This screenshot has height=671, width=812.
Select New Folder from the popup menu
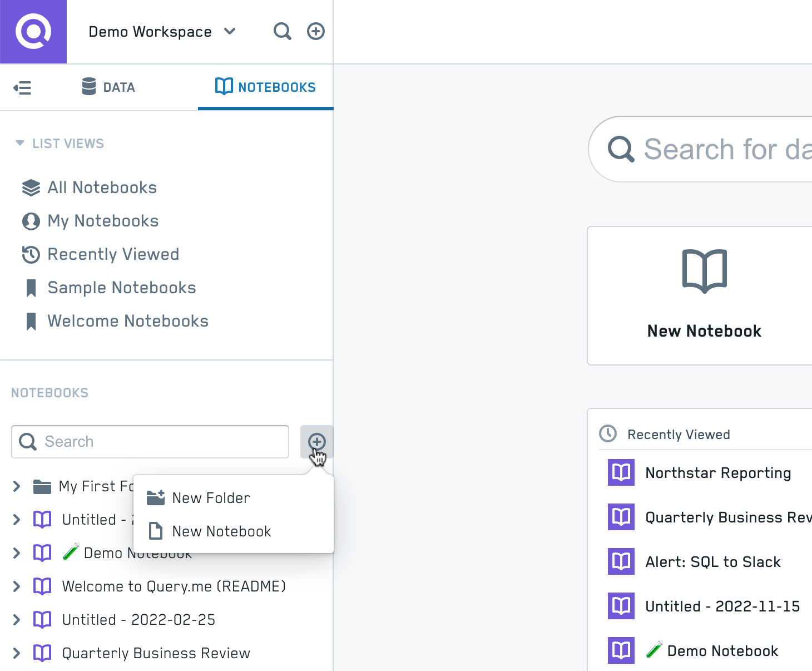click(211, 498)
